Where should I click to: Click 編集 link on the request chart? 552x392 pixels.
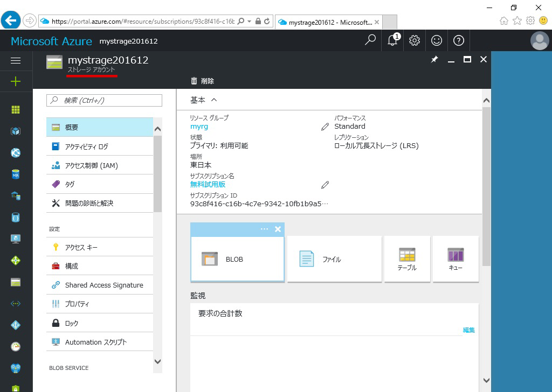pyautogui.click(x=468, y=330)
